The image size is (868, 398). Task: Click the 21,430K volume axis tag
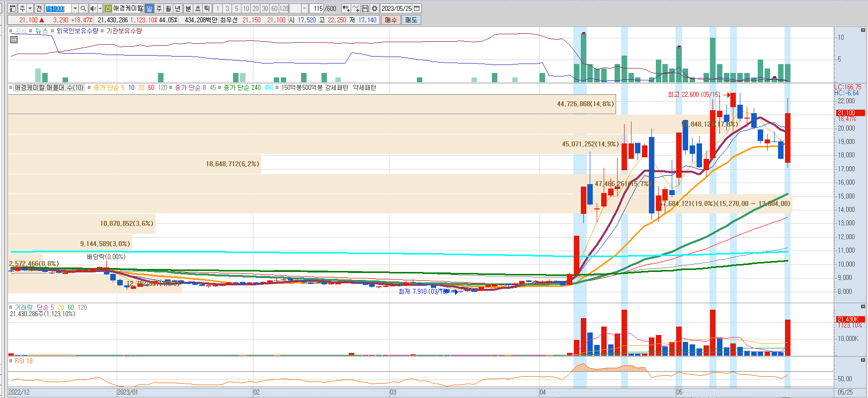[x=850, y=319]
